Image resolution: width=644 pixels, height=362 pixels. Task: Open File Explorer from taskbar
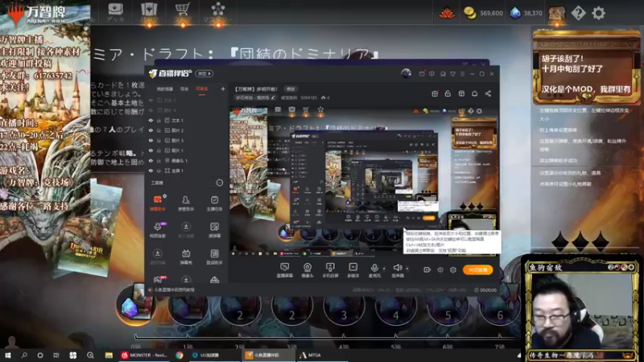click(109, 355)
